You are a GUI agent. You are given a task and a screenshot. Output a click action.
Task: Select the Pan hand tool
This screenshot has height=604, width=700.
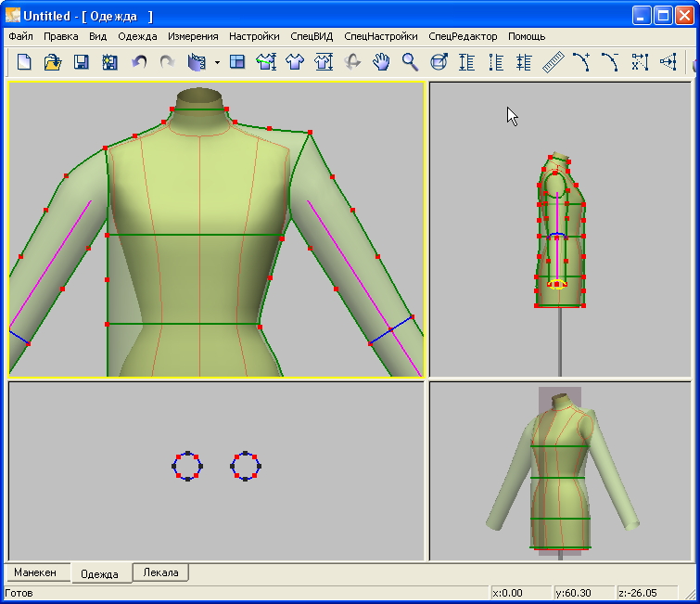pos(381,62)
